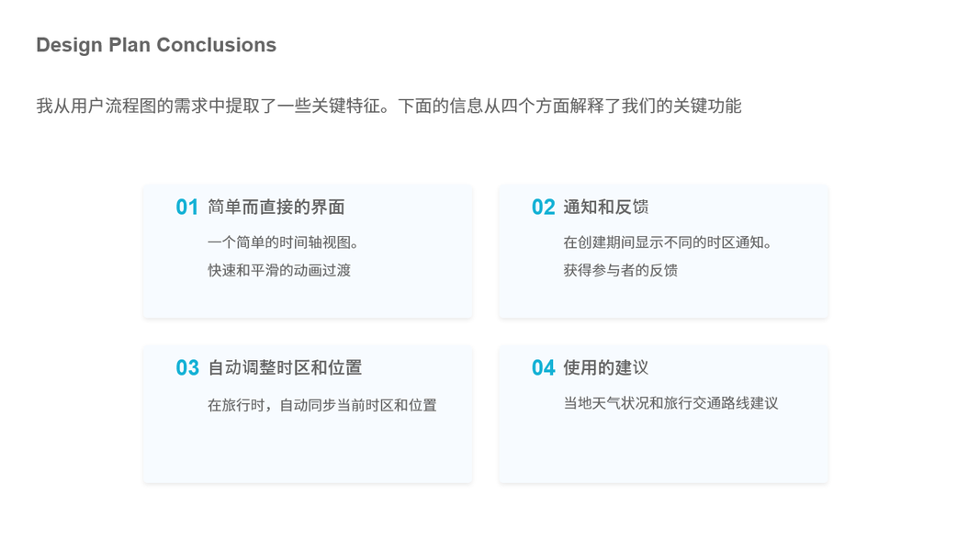
Task: Click the line 获得参与者的反馈
Action: tap(621, 270)
